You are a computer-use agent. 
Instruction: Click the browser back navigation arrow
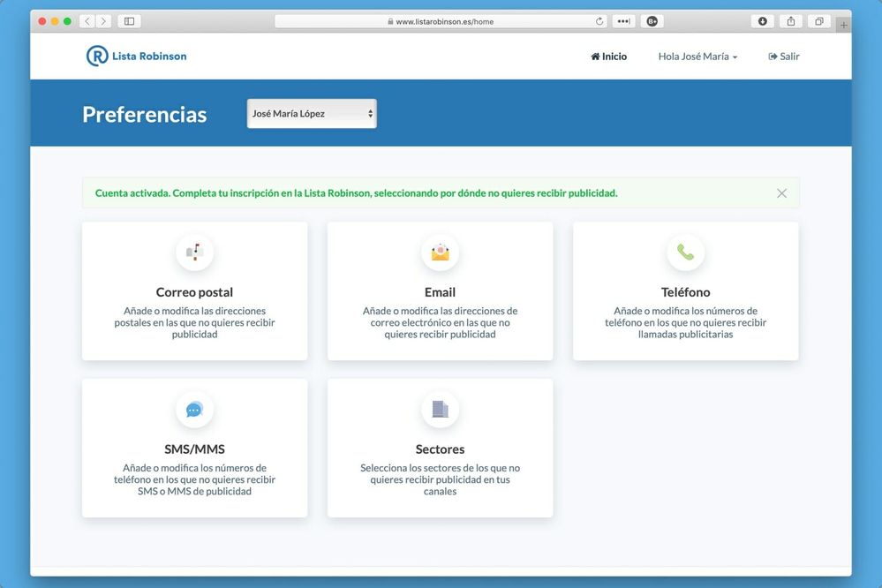[x=86, y=20]
